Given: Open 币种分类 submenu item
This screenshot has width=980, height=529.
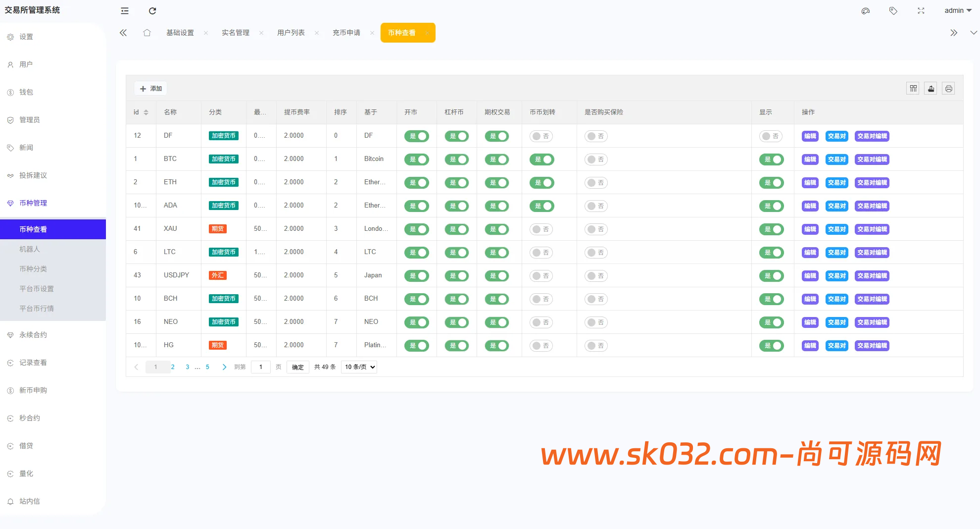Looking at the screenshot, I should coord(53,269).
